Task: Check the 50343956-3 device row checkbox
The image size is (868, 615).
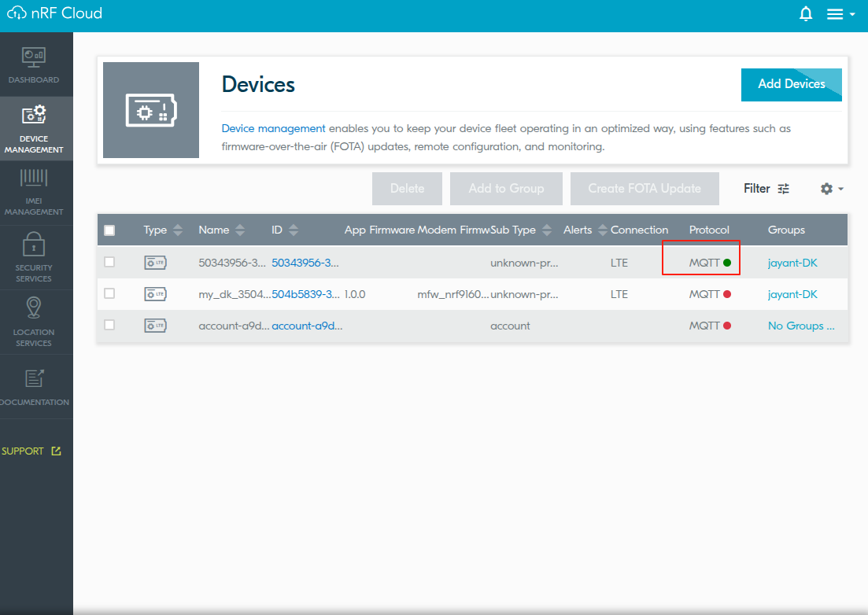Action: 109,262
